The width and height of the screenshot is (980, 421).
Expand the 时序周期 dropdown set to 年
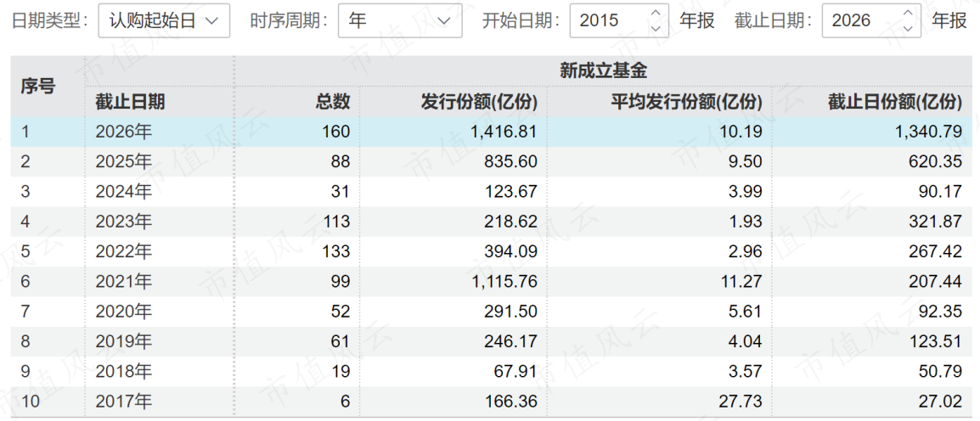[400, 20]
